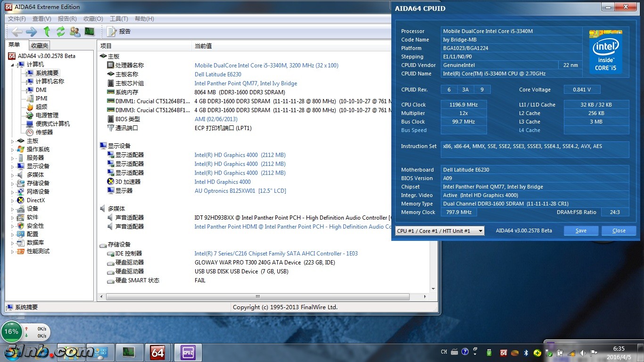Open the IPMI tree node
The width and height of the screenshot is (644, 362).
(x=41, y=99)
